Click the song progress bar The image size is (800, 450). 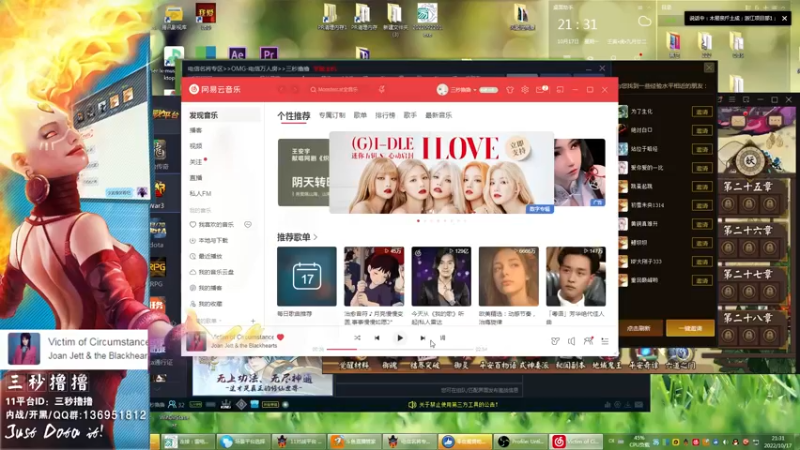pos(401,349)
